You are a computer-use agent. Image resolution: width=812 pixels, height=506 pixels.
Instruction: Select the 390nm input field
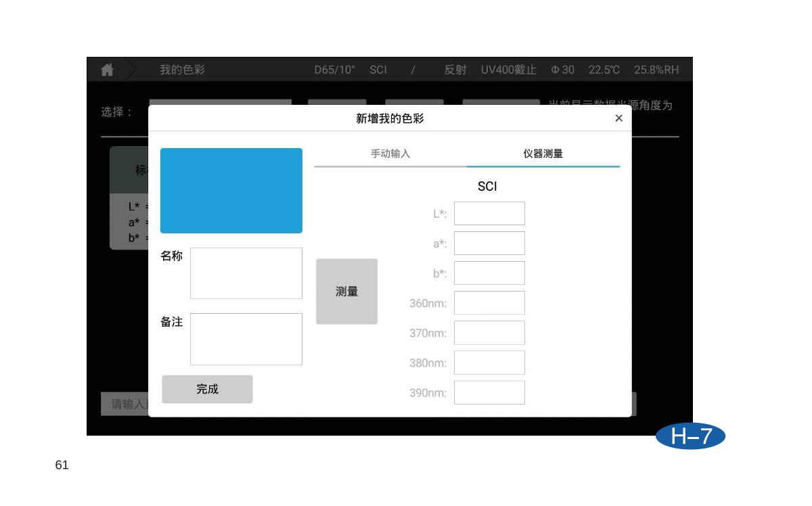pyautogui.click(x=489, y=392)
